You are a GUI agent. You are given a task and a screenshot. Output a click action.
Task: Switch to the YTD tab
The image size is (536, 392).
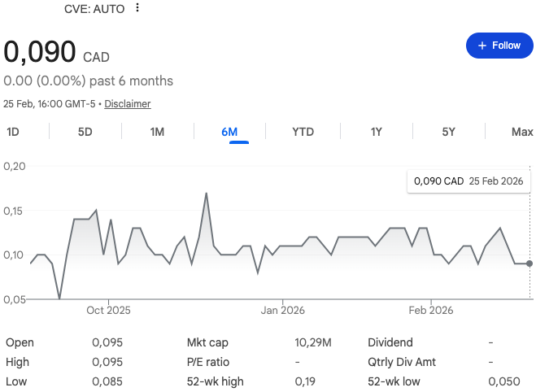tap(303, 132)
